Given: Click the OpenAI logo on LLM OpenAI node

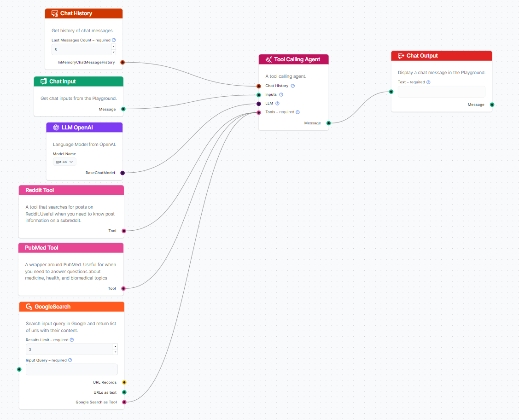Looking at the screenshot, I should 56,127.
